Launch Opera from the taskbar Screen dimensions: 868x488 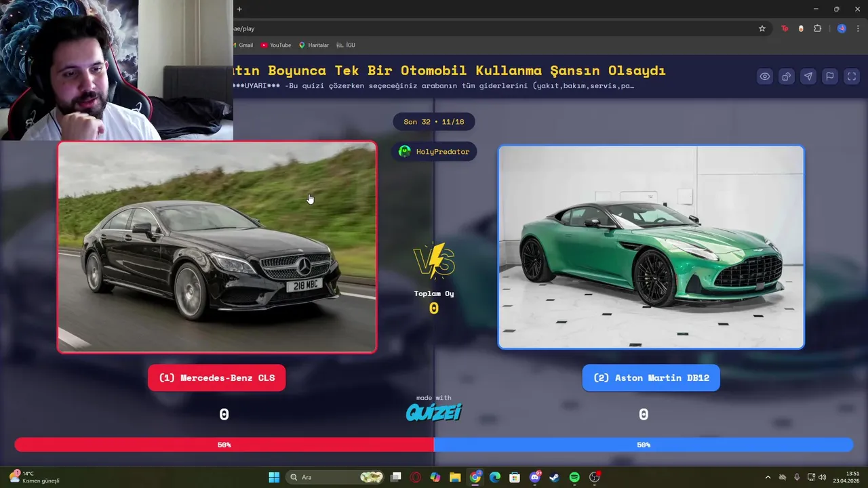click(x=416, y=477)
